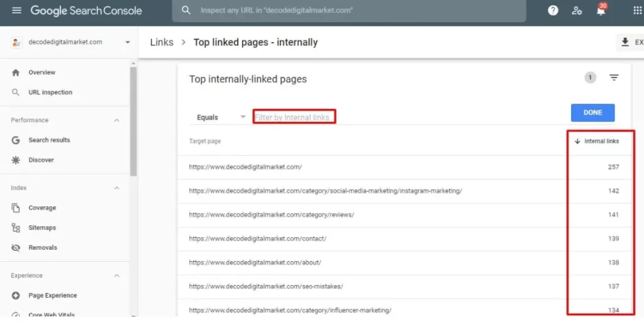Open the Help question mark icon
The image size is (644, 329).
pos(553,11)
